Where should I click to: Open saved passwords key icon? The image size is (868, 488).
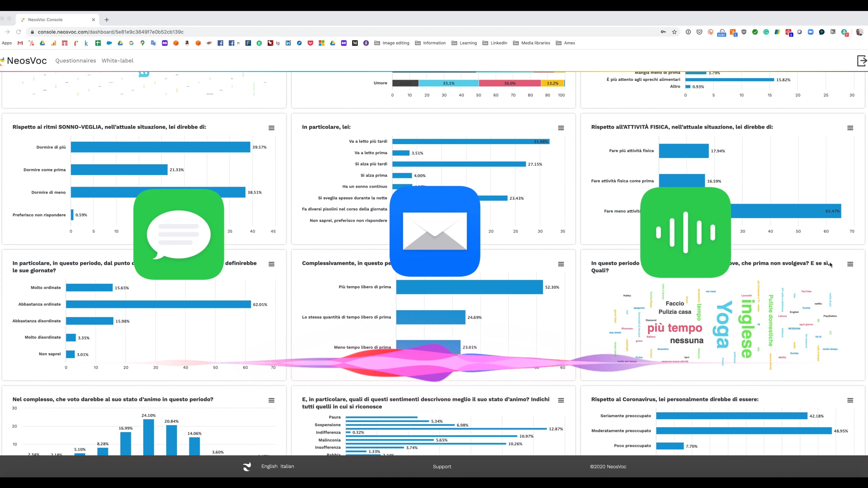click(663, 32)
